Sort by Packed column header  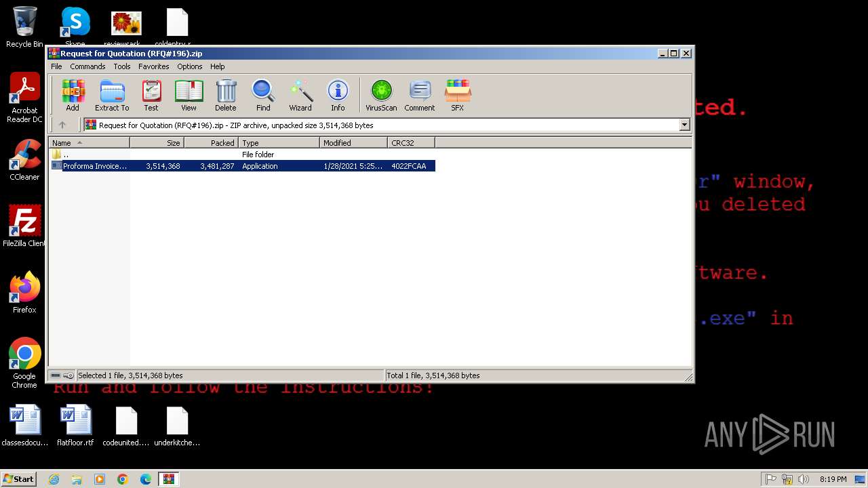point(212,142)
